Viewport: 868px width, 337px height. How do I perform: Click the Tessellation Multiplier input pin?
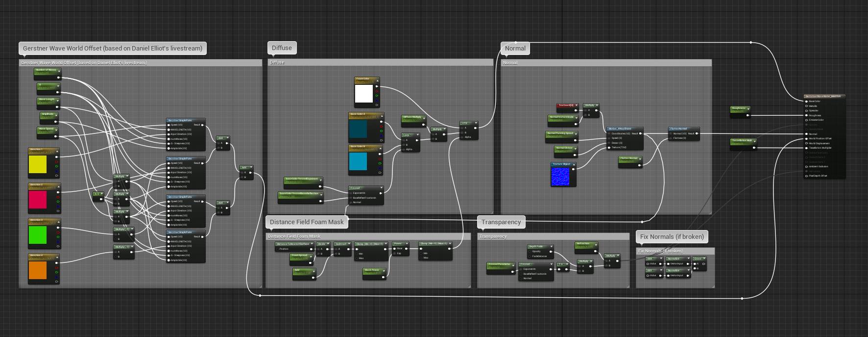[x=807, y=148]
